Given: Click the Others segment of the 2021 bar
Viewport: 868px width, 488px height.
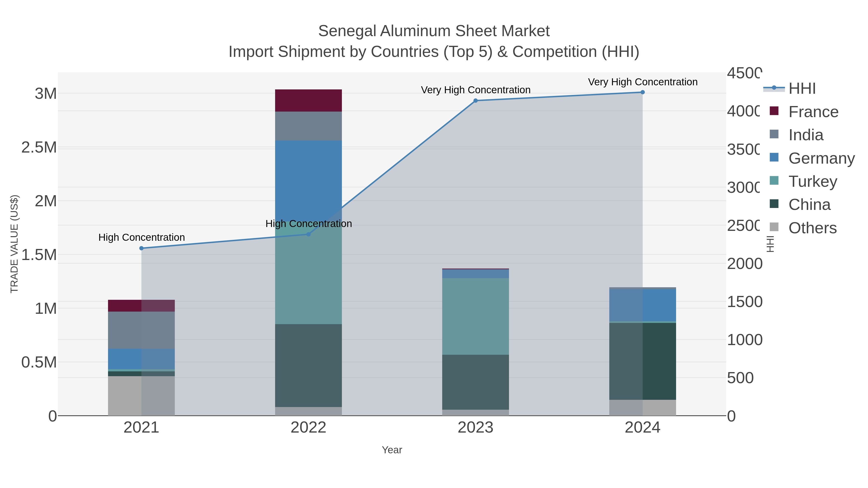Looking at the screenshot, I should tap(142, 396).
